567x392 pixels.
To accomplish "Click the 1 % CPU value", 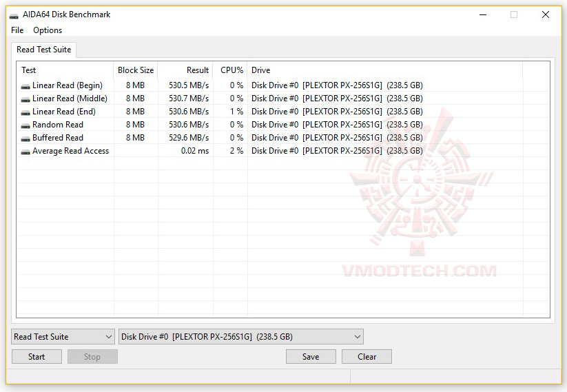I will (x=236, y=112).
